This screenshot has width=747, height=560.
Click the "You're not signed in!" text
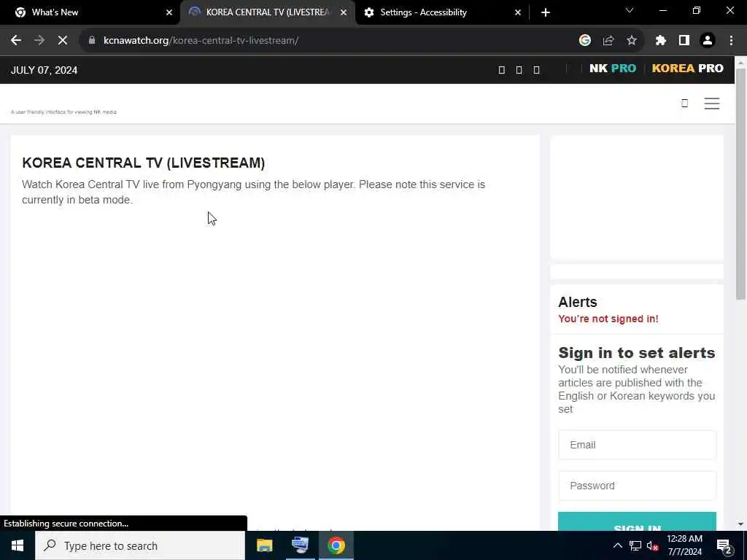608,319
